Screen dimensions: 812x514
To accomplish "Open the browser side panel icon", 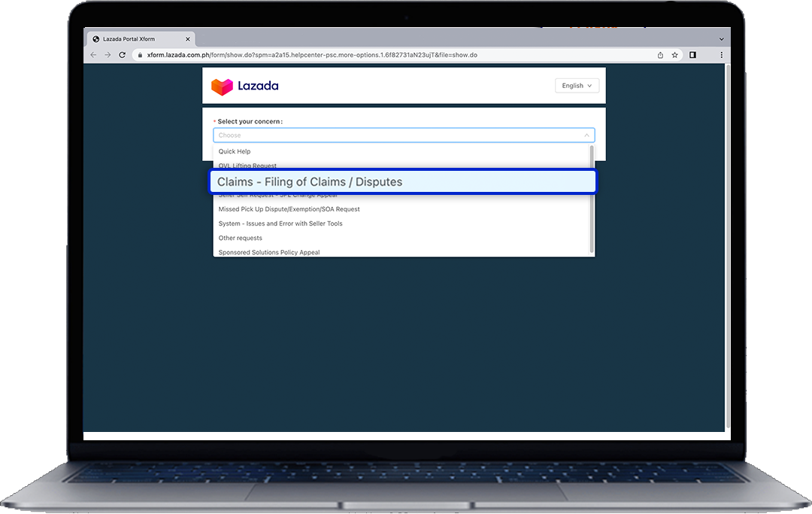I will [x=692, y=54].
